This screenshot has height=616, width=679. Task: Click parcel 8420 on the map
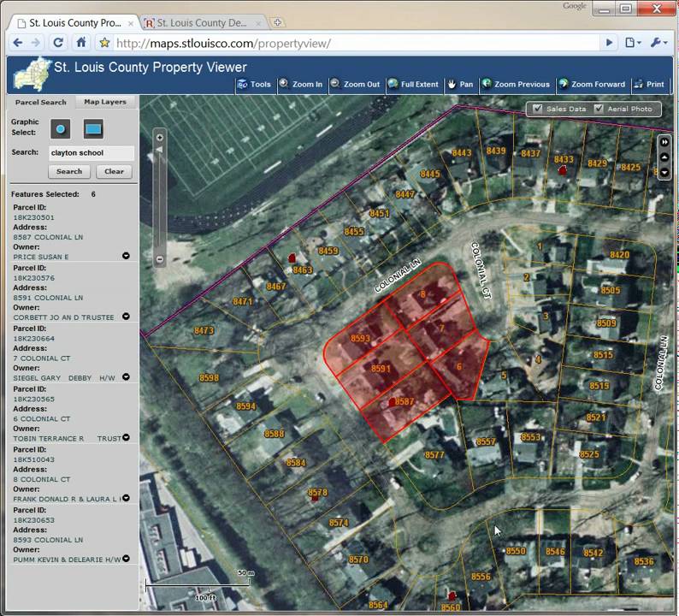pos(619,255)
